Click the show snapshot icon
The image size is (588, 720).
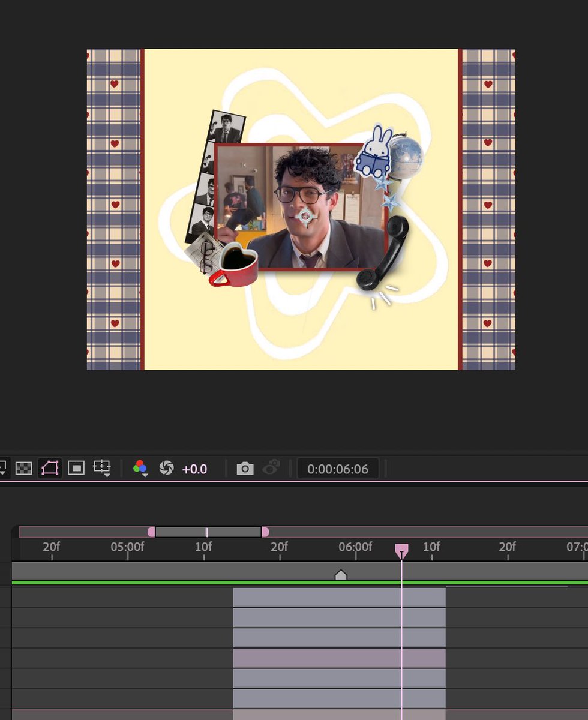click(x=271, y=468)
